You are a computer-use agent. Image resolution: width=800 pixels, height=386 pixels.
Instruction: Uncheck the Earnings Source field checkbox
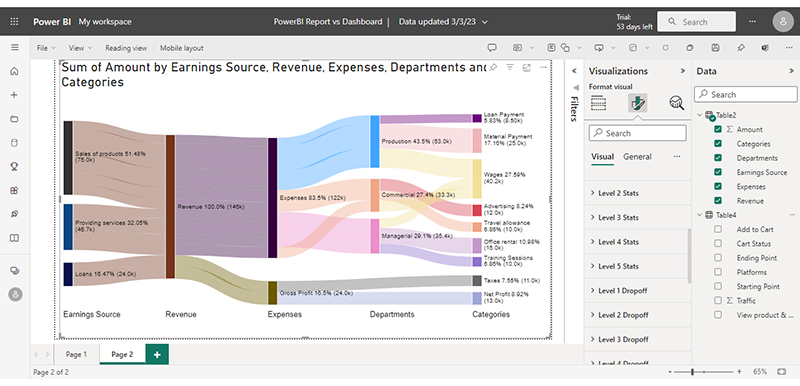(718, 172)
